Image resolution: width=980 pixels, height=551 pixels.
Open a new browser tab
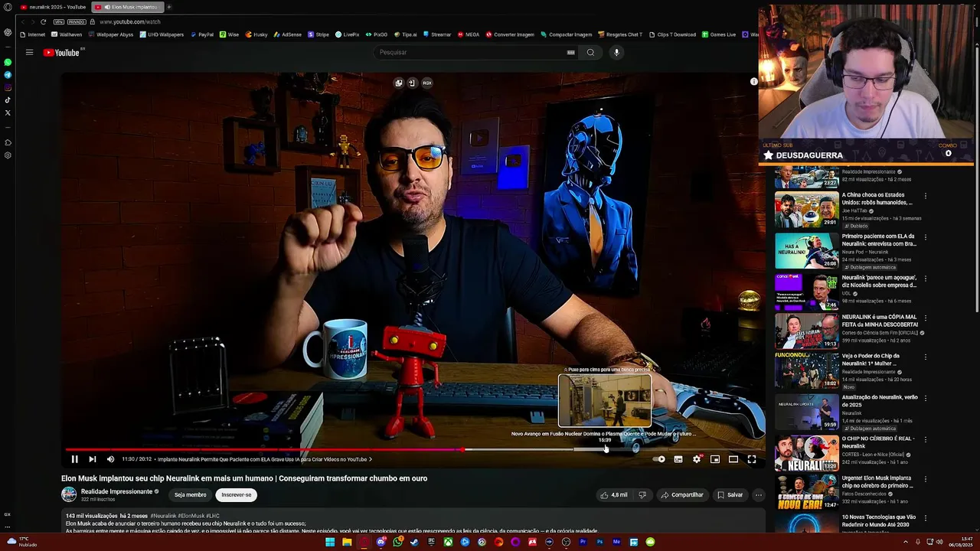169,7
